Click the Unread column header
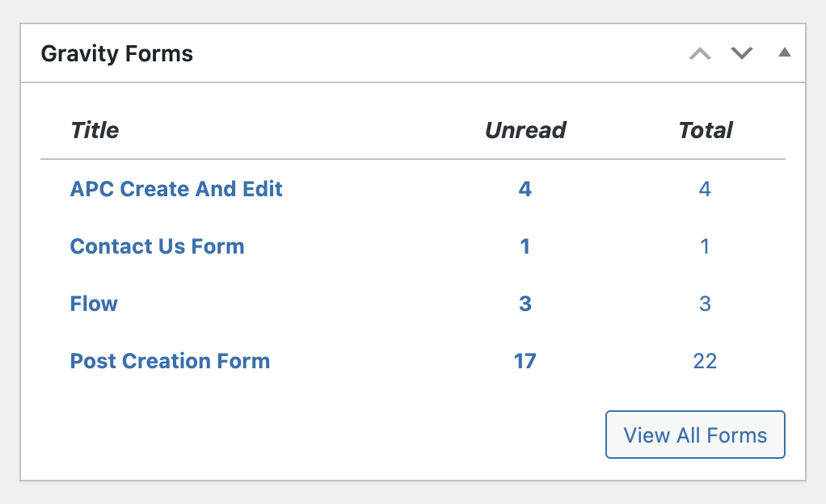The height and width of the screenshot is (504, 826). (525, 130)
